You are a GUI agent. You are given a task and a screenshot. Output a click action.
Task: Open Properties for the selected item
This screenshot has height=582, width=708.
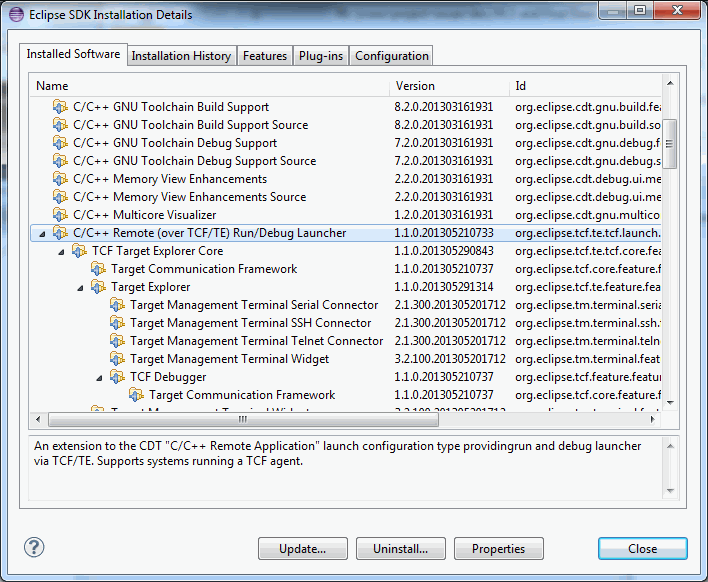pyautogui.click(x=498, y=549)
